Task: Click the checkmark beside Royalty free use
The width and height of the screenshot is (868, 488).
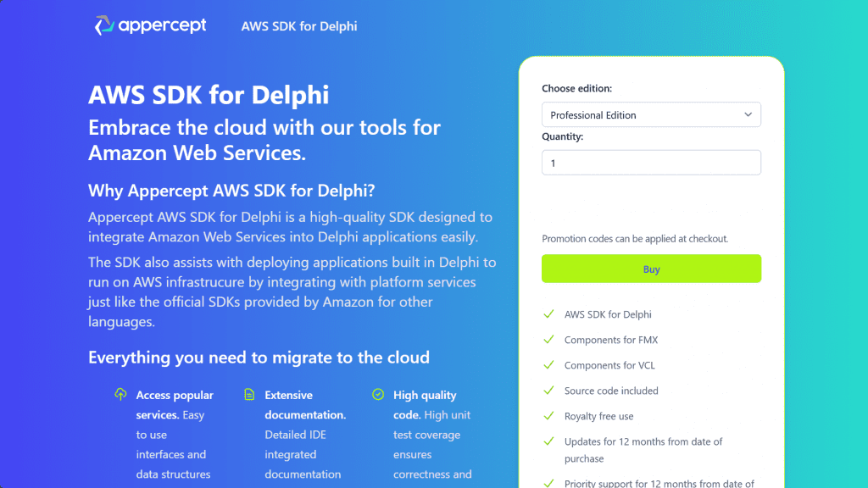Action: [x=548, y=416]
